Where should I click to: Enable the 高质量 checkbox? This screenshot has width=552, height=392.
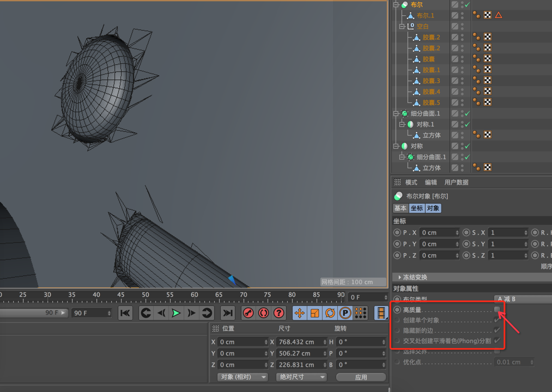497,309
